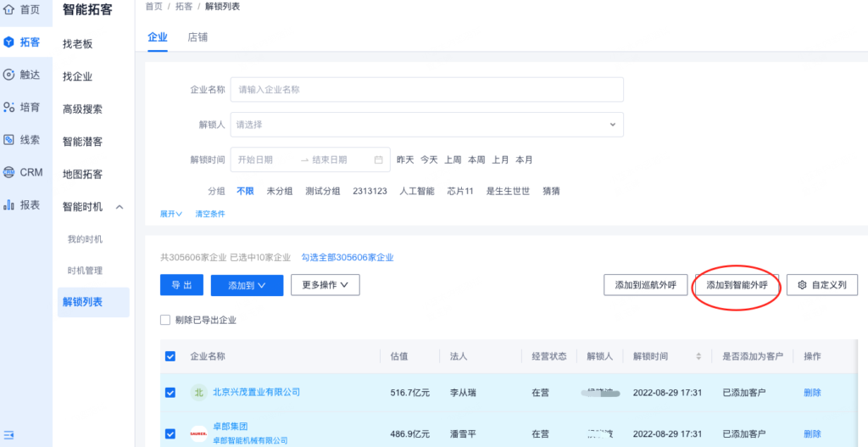
Task: Uncheck the 北京兴茂置业有限公司 row checkbox
Action: tap(170, 393)
